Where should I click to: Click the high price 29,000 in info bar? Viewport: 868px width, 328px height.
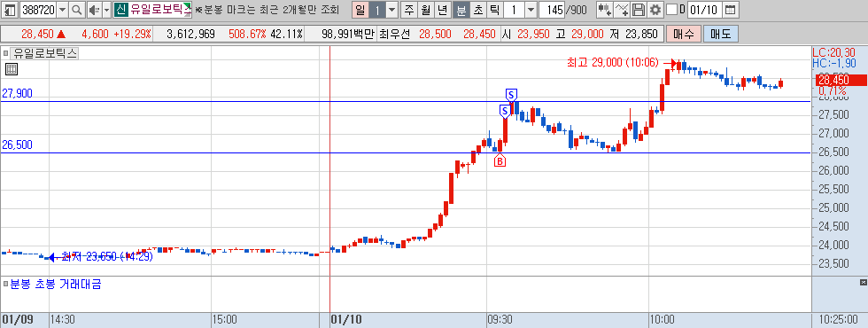point(586,35)
